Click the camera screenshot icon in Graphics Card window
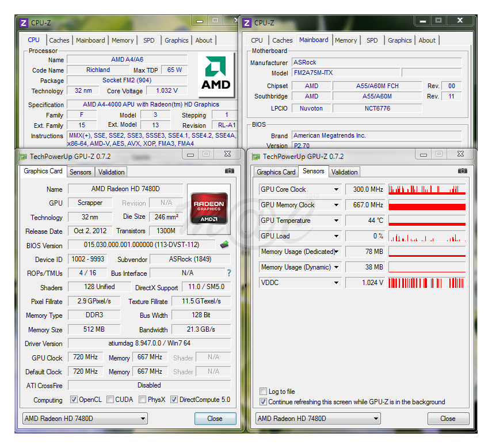Viewport: 492px width, 448px height. [x=230, y=171]
